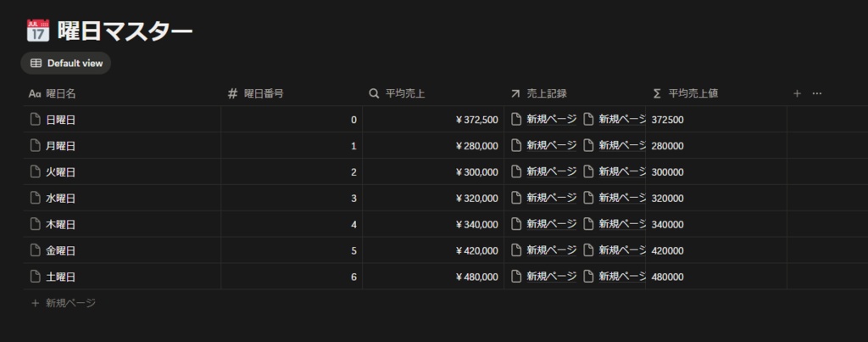
Task: Open the 曜日番号 column header menu
Action: point(292,93)
